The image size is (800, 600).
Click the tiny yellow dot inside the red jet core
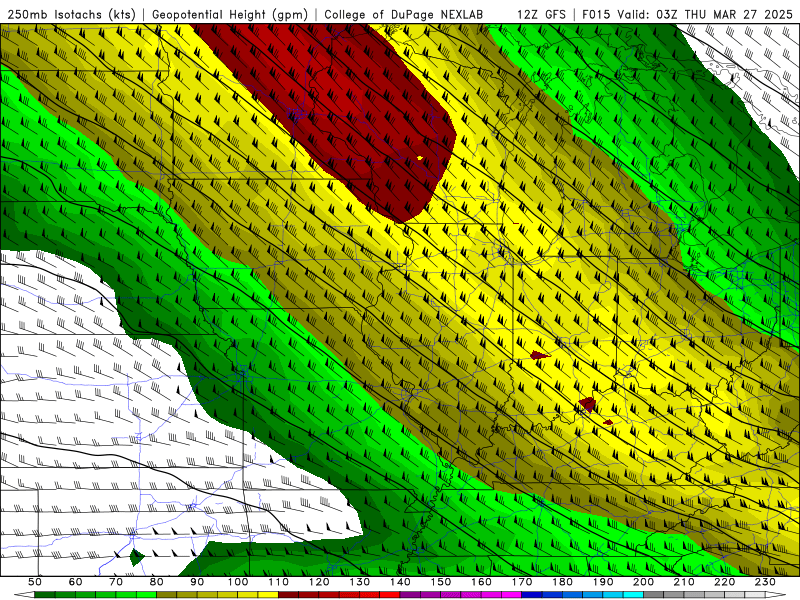(x=420, y=158)
